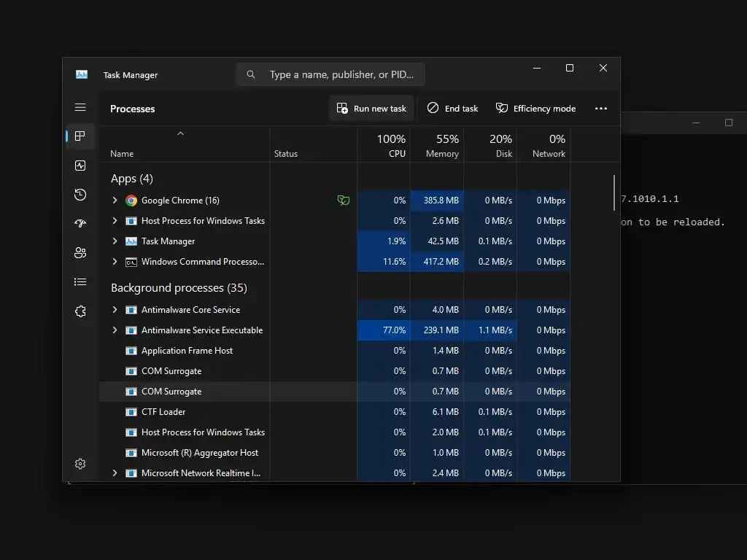
Task: Click the 385.8 MB memory cell
Action: click(437, 201)
